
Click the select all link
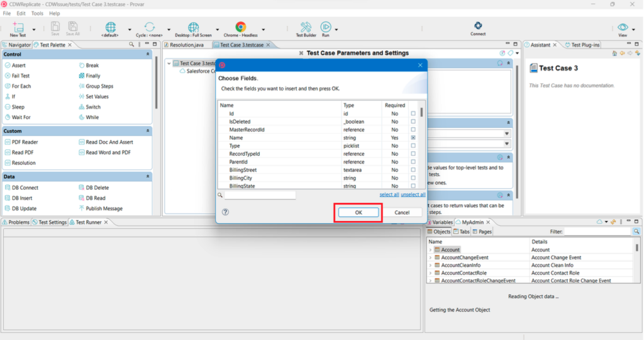tap(389, 195)
